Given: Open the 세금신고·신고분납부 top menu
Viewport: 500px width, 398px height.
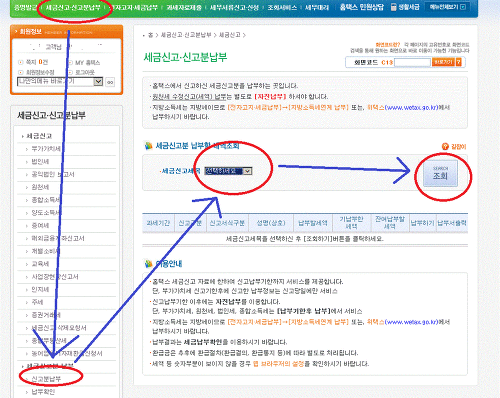Looking at the screenshot, I should point(73,7).
